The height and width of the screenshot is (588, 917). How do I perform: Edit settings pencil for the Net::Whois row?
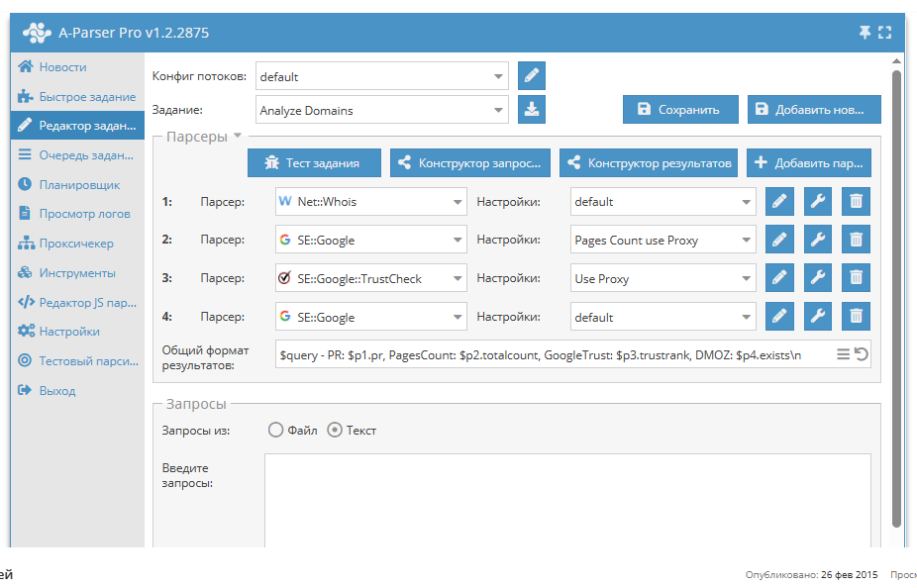pyautogui.click(x=779, y=202)
